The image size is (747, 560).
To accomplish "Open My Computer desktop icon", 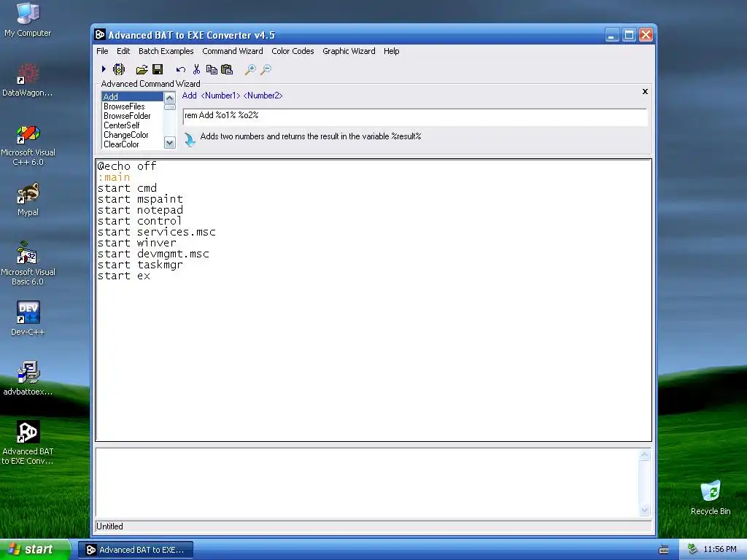I will coord(28,20).
